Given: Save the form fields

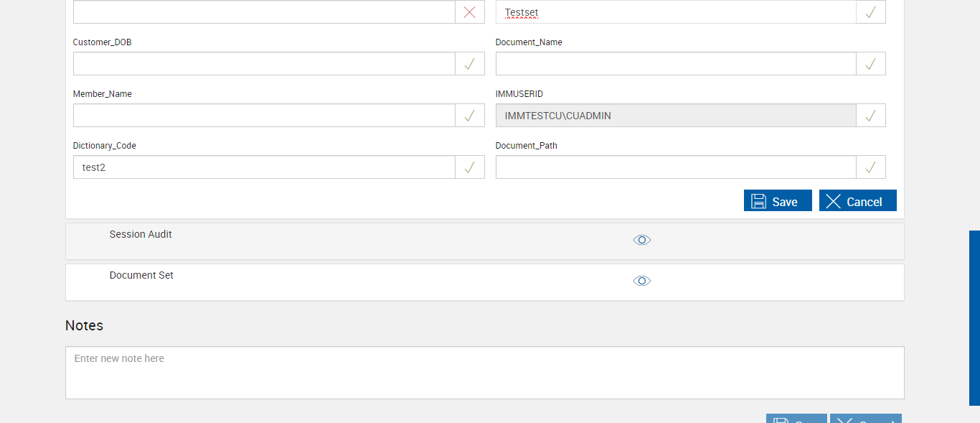Looking at the screenshot, I should pos(778,201).
